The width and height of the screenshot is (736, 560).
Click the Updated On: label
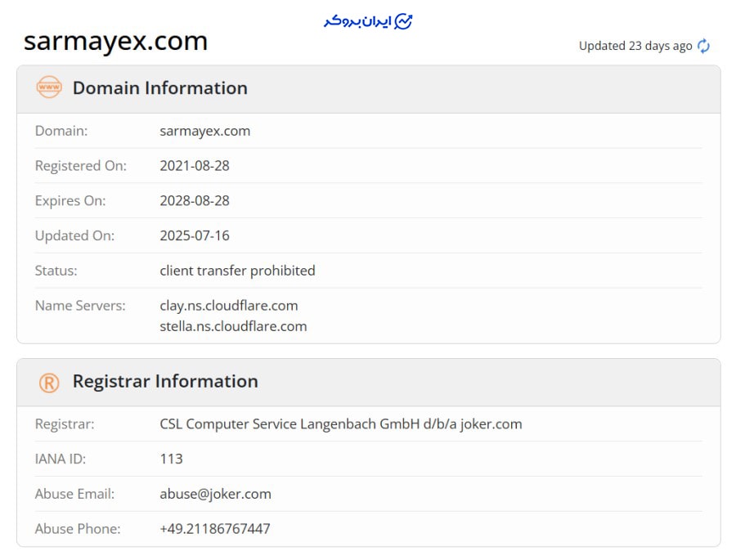click(74, 235)
